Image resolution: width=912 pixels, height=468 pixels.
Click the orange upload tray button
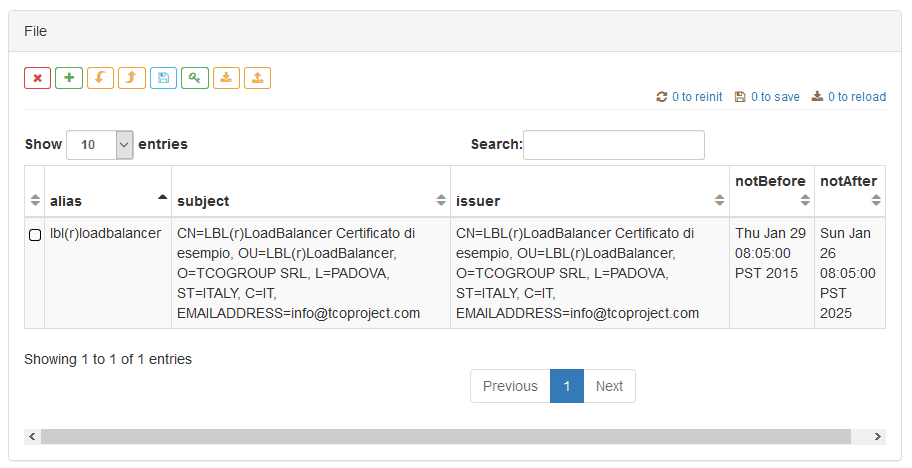[258, 78]
